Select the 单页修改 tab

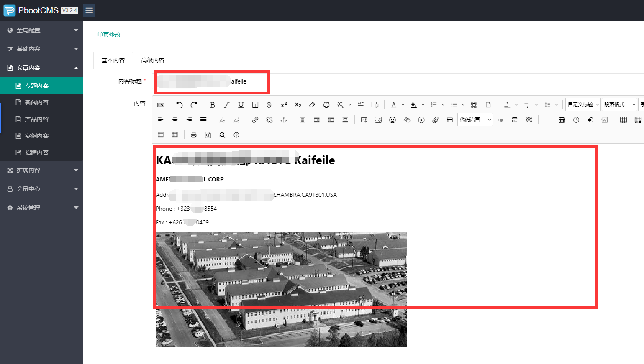[109, 35]
